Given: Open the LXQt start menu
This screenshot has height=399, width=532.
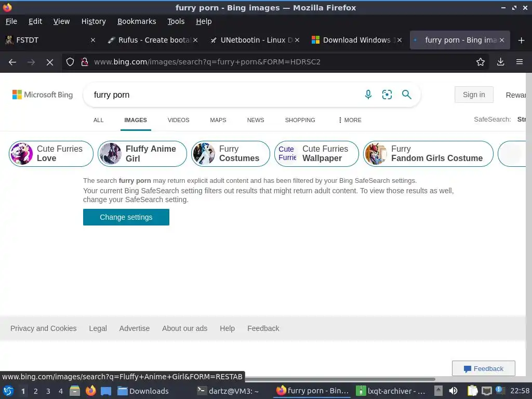Looking at the screenshot, I should pyautogui.click(x=8, y=391).
